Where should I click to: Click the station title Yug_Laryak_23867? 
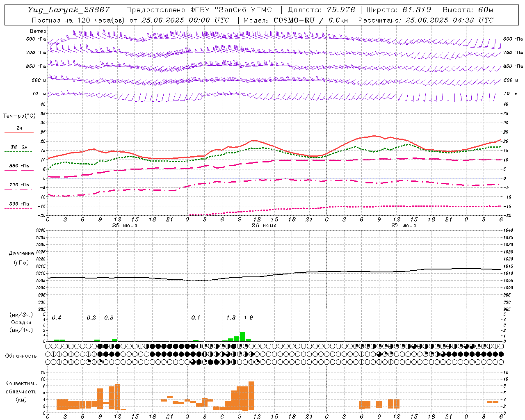coord(68,10)
